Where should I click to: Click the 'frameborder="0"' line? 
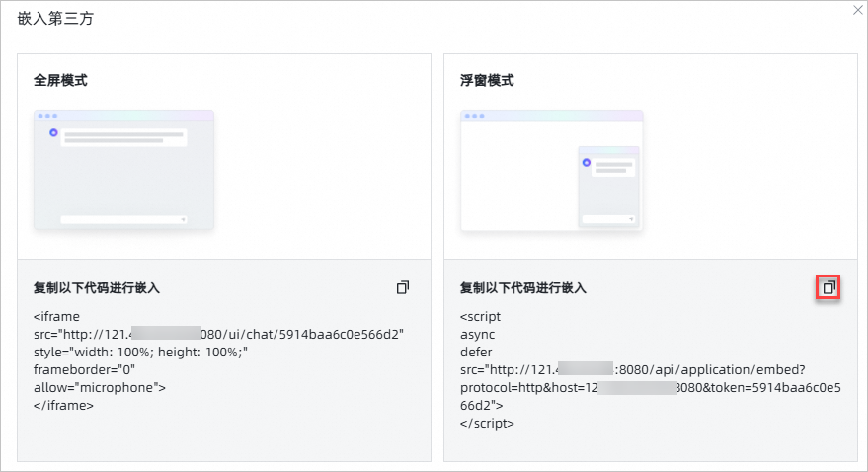click(x=84, y=369)
